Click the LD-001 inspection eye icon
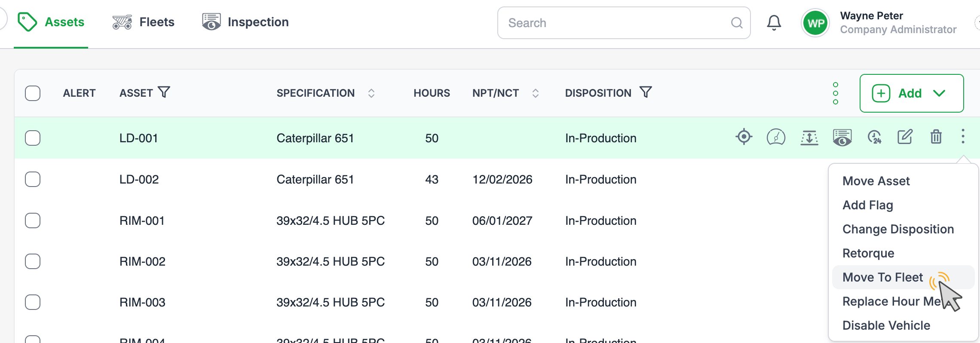 pos(842,138)
